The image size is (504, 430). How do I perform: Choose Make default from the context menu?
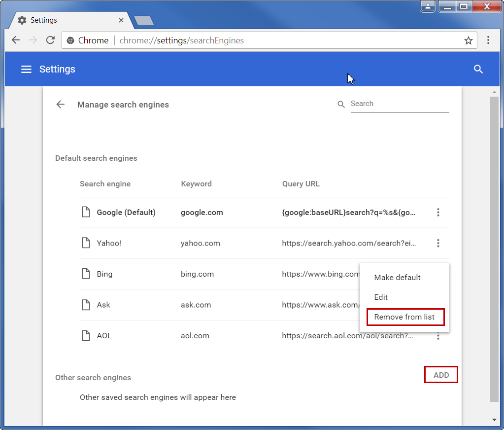pos(397,278)
